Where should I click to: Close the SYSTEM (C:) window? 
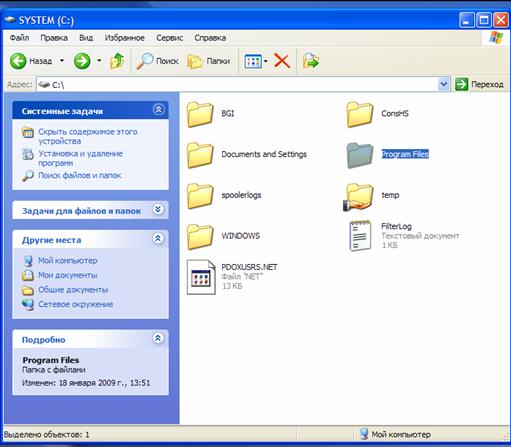[x=500, y=20]
